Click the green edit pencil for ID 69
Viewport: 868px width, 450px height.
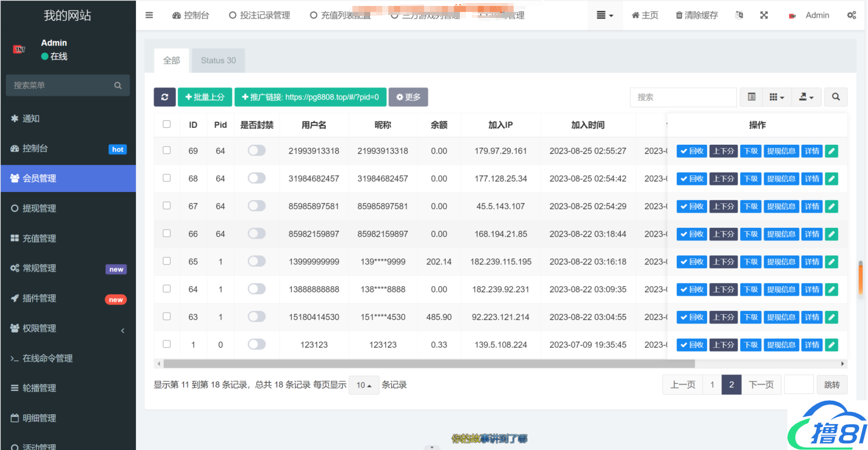click(831, 151)
